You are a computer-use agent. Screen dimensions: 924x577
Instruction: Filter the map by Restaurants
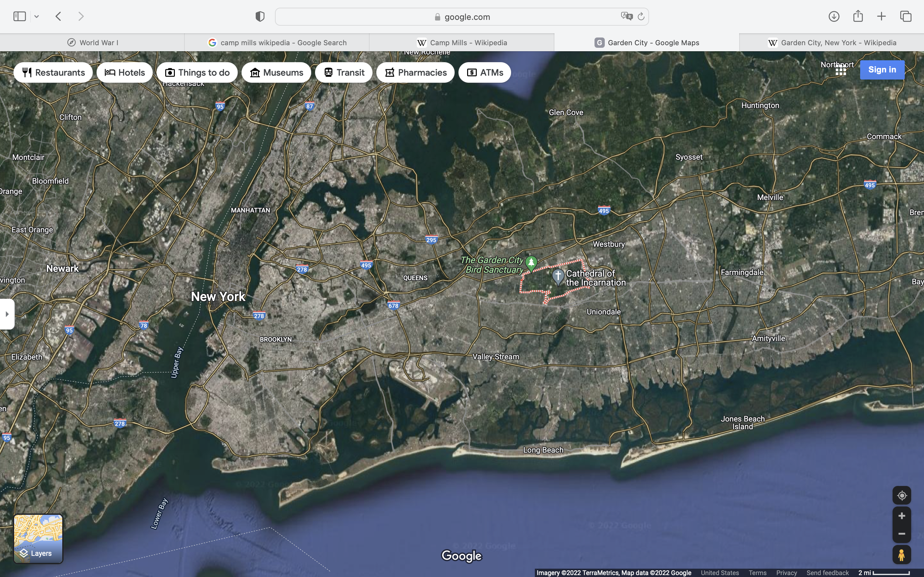tap(53, 72)
